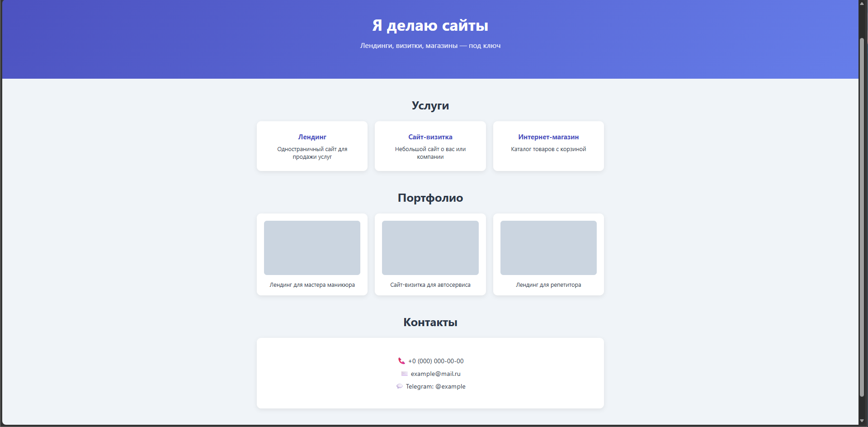Click the Контакты section heading

point(430,322)
